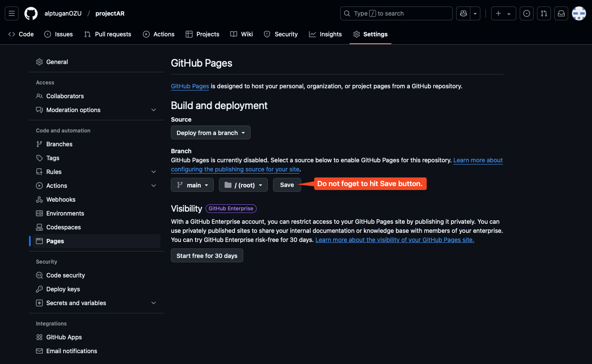
Task: View issues icon in top bar
Action: 527,13
